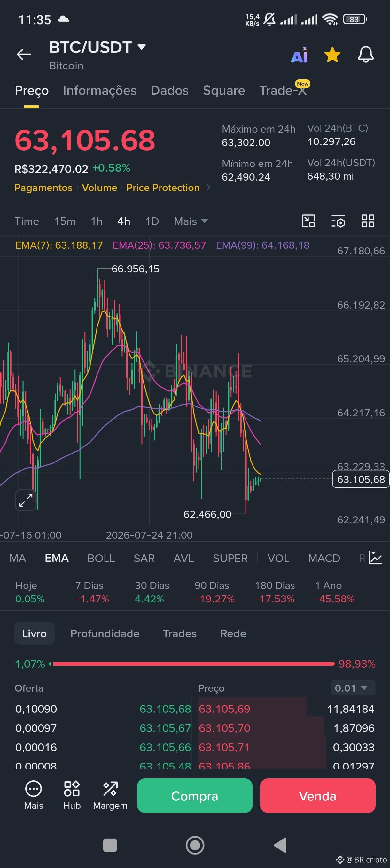Image resolution: width=390 pixels, height=868 pixels.
Task: Enable the MACD sub-indicator
Action: click(324, 558)
